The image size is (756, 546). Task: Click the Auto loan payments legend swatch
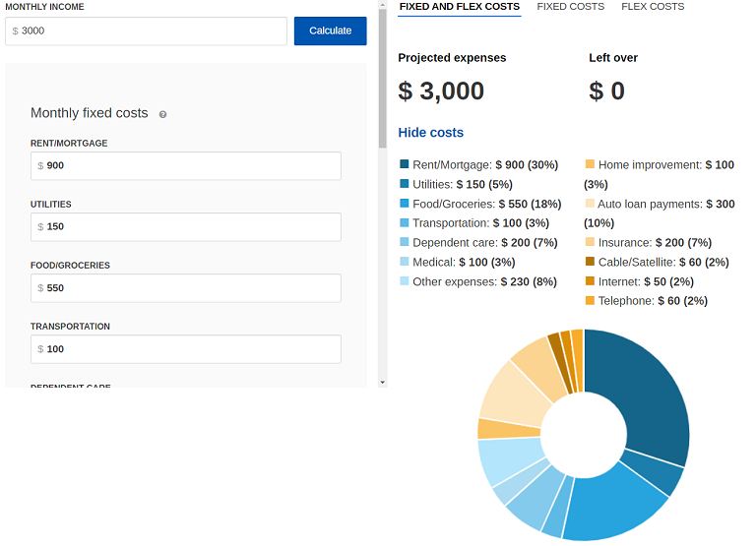click(x=590, y=203)
